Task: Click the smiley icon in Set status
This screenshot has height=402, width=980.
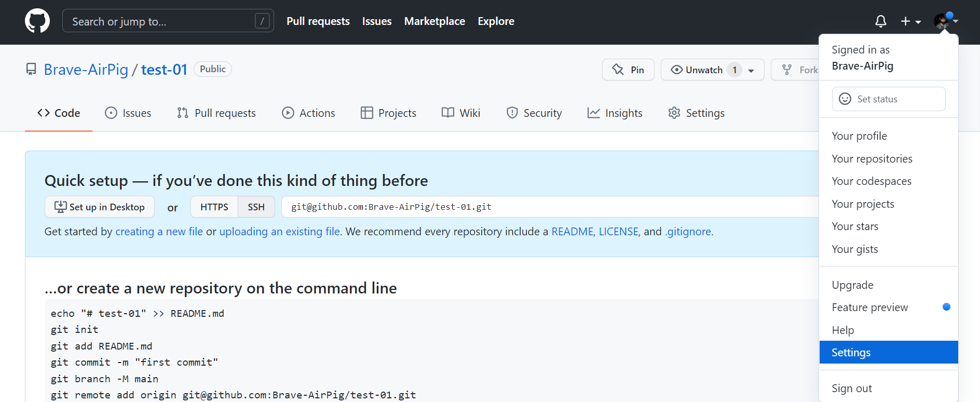Action: tap(845, 99)
